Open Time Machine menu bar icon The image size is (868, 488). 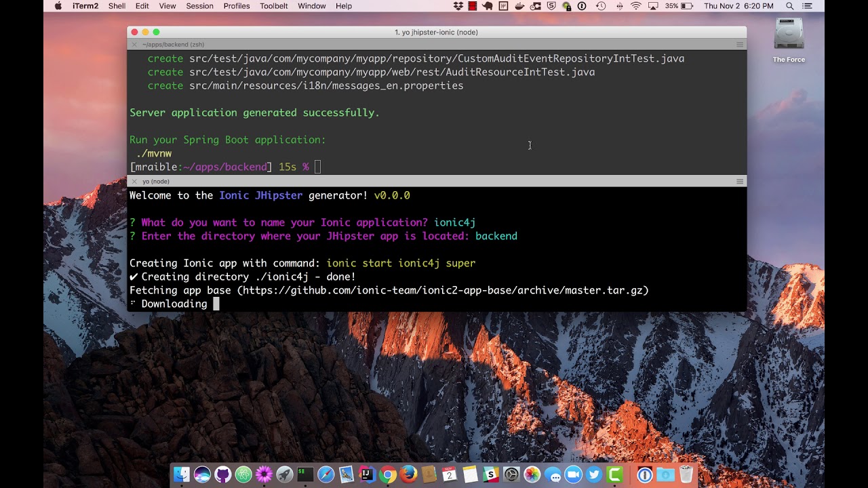coord(601,6)
